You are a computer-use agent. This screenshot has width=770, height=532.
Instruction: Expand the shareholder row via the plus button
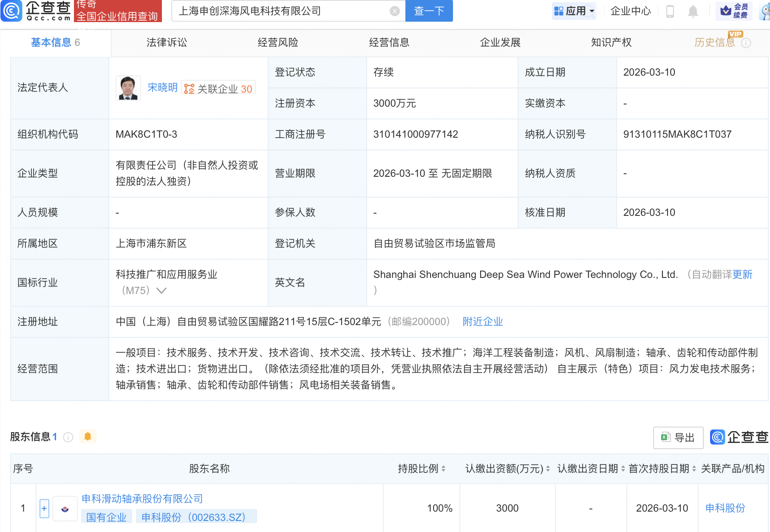pyautogui.click(x=44, y=508)
